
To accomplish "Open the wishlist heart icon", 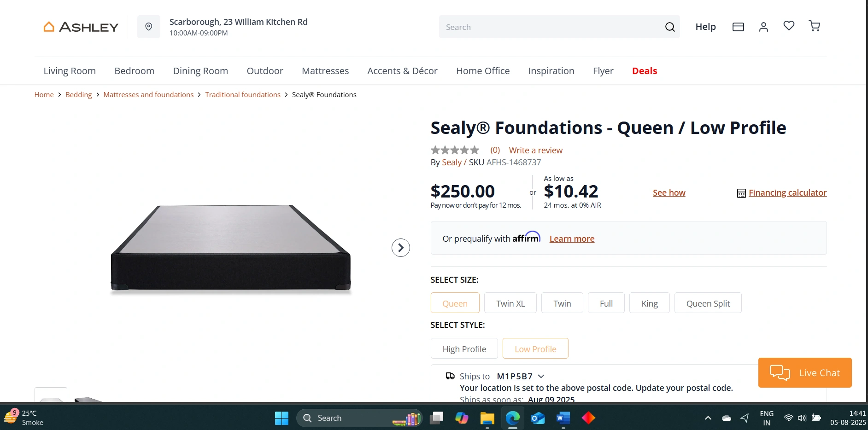I will (x=789, y=26).
